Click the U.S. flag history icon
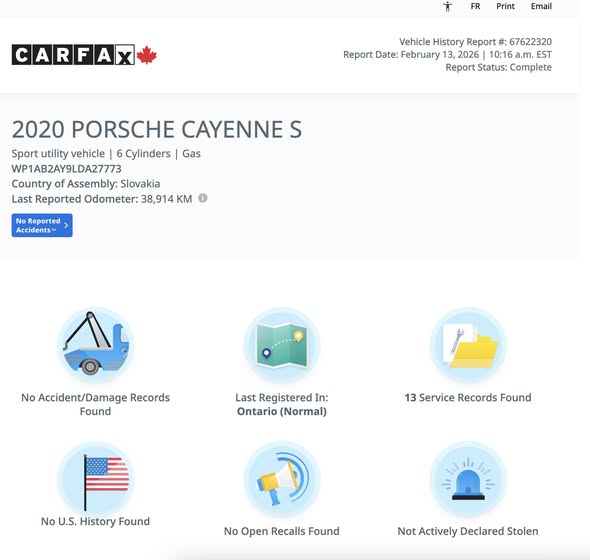Image resolution: width=590 pixels, height=560 pixels. point(96,479)
